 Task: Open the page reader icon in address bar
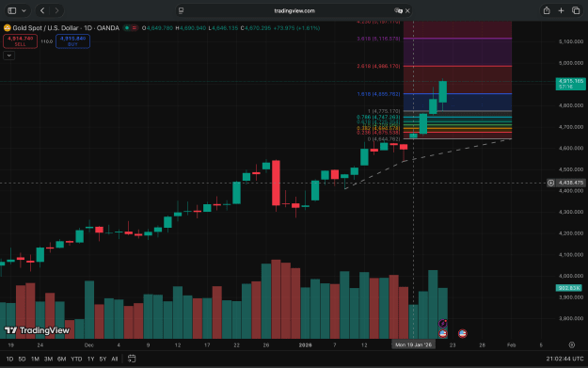182,10
